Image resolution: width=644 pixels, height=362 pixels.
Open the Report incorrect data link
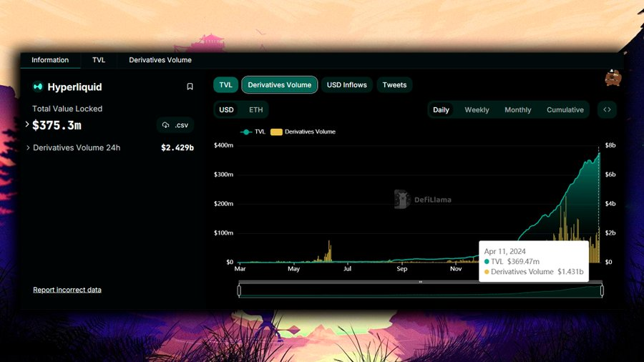point(67,290)
